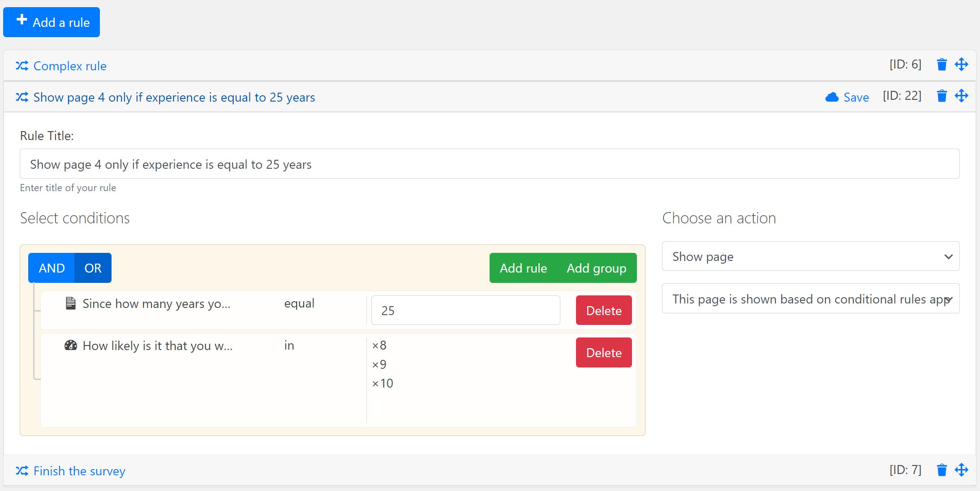Remove value 8 from the in-list
Image resolution: width=980 pixels, height=491 pixels.
(x=375, y=346)
